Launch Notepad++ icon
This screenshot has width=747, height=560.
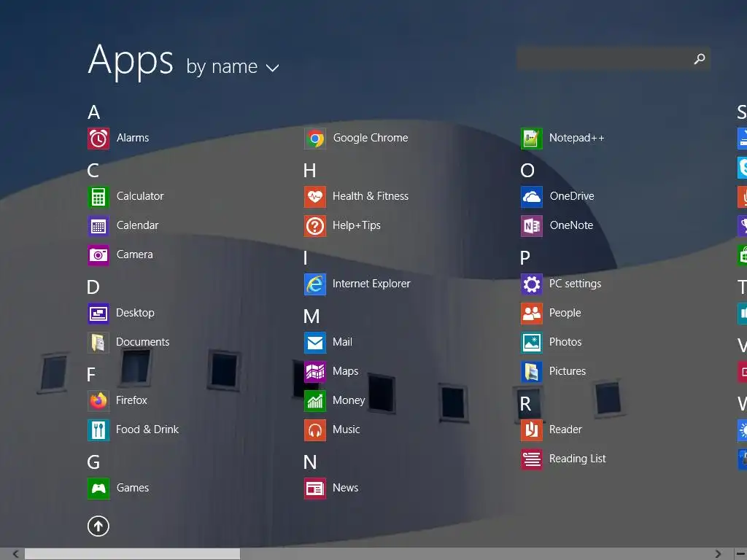(531, 139)
